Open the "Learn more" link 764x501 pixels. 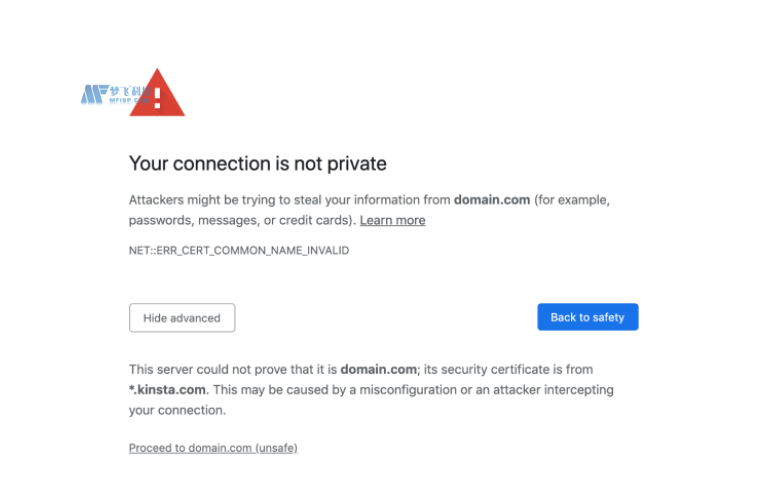click(392, 220)
